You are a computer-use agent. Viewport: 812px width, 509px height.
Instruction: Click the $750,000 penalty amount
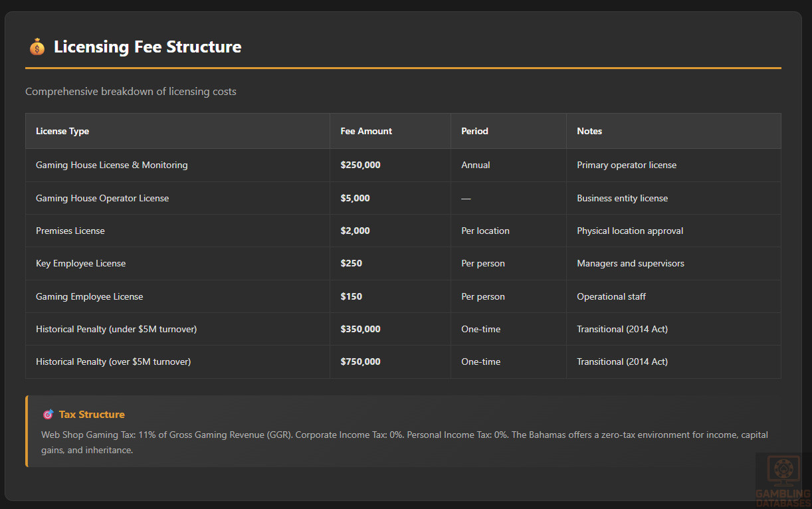pyautogui.click(x=360, y=362)
